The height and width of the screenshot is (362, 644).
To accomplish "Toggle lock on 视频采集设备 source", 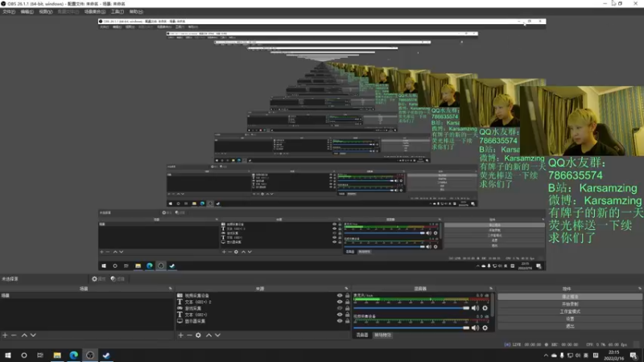I will coord(348,295).
